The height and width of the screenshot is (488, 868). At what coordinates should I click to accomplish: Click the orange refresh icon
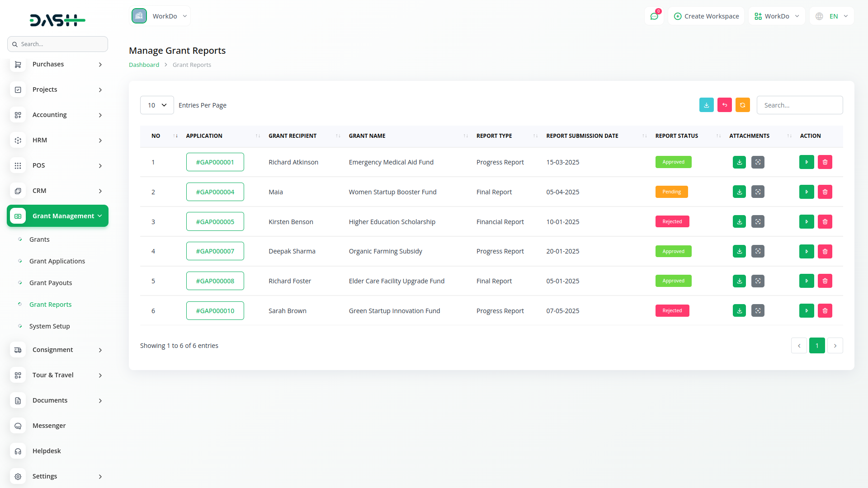pos(742,105)
